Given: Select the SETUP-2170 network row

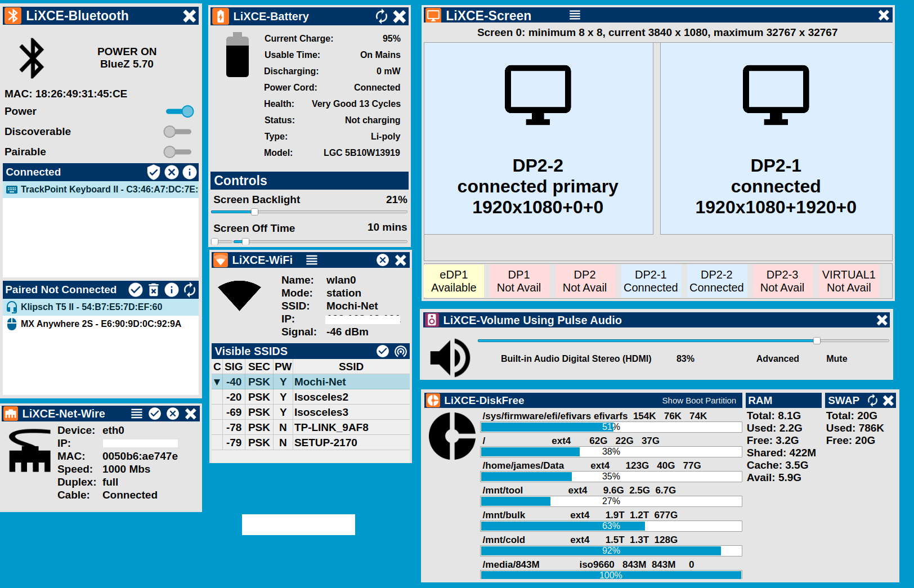Looking at the screenshot, I should coord(311,443).
